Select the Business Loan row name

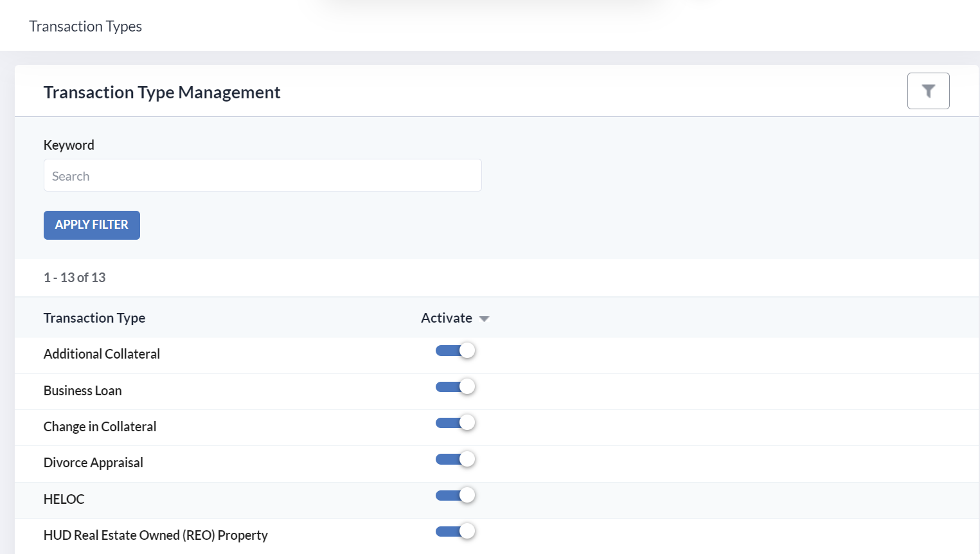click(x=82, y=390)
